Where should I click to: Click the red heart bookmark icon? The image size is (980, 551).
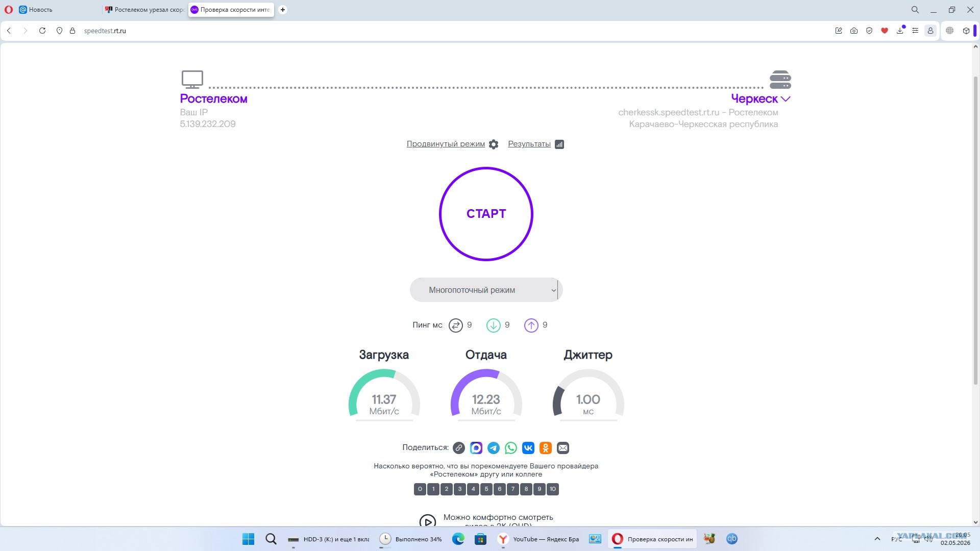coord(885,31)
